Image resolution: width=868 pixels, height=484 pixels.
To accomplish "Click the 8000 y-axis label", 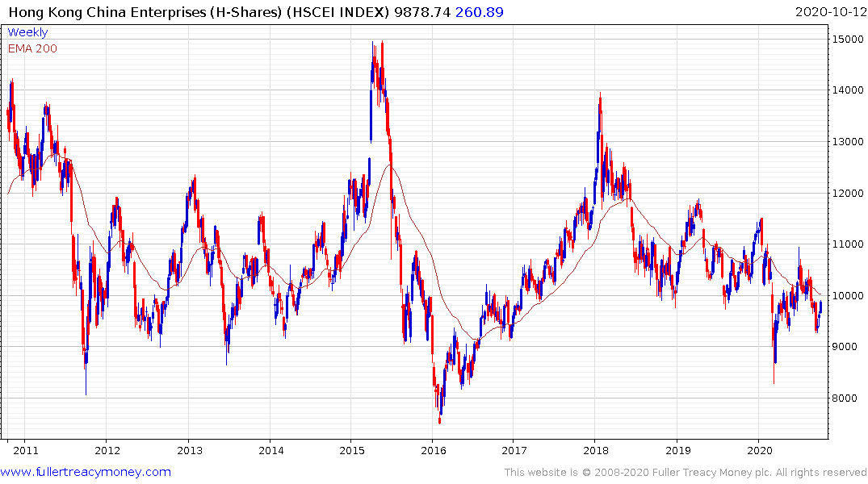I will click(845, 398).
